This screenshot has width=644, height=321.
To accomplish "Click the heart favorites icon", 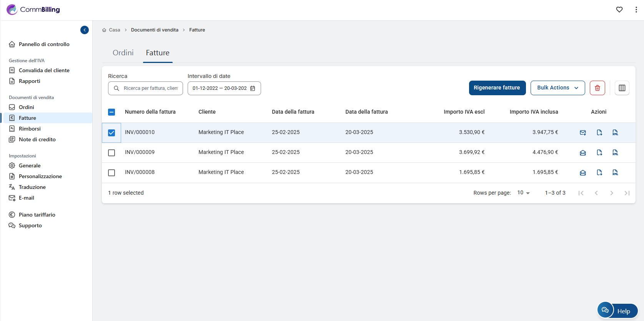I will (x=619, y=10).
